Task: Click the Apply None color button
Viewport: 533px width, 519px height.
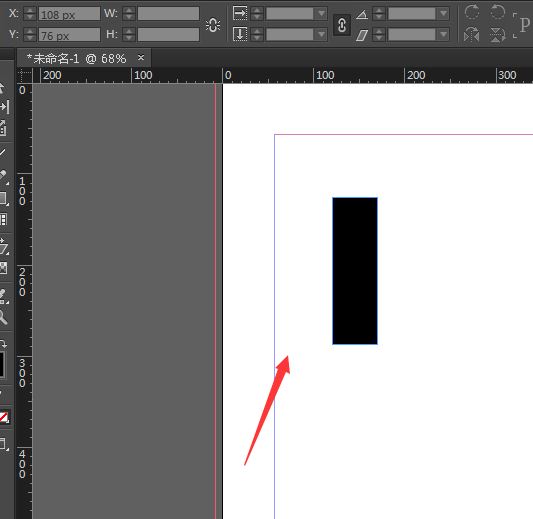Action: 4,417
